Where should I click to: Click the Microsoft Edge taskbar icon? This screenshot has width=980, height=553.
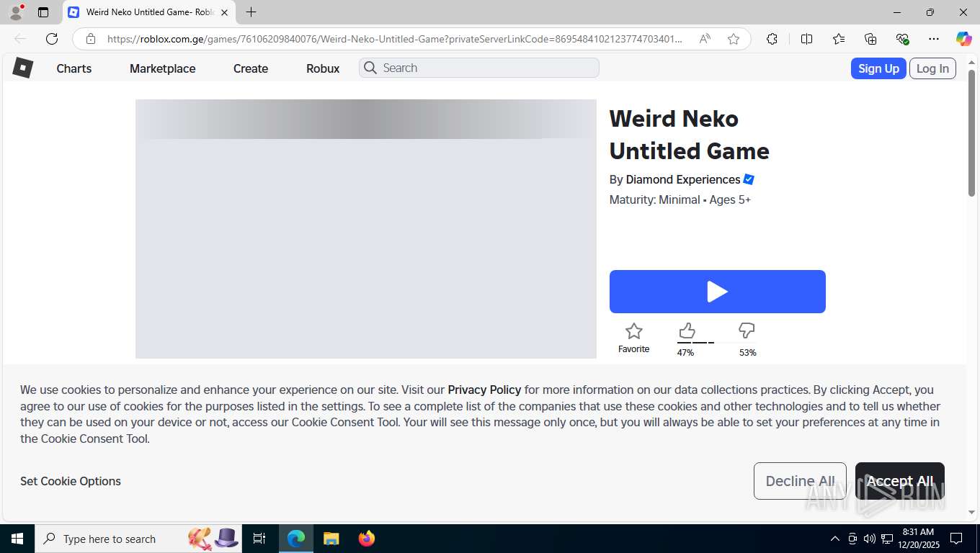(x=296, y=539)
